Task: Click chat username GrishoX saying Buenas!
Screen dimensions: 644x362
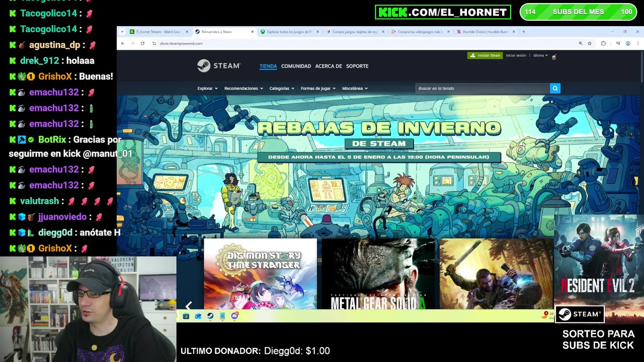Action: [x=56, y=76]
